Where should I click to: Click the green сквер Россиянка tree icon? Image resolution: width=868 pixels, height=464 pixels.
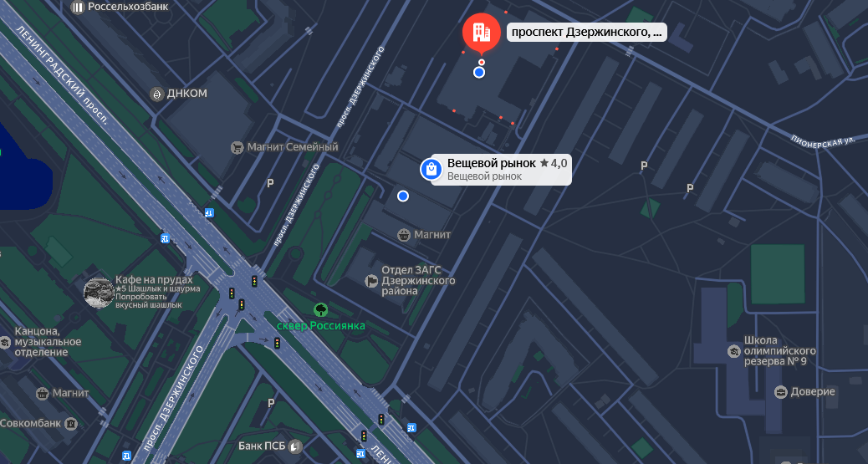tap(319, 310)
